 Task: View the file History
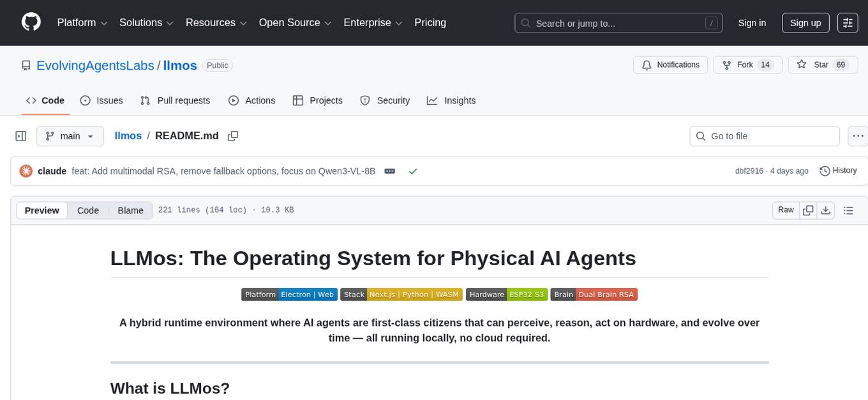[x=838, y=171]
